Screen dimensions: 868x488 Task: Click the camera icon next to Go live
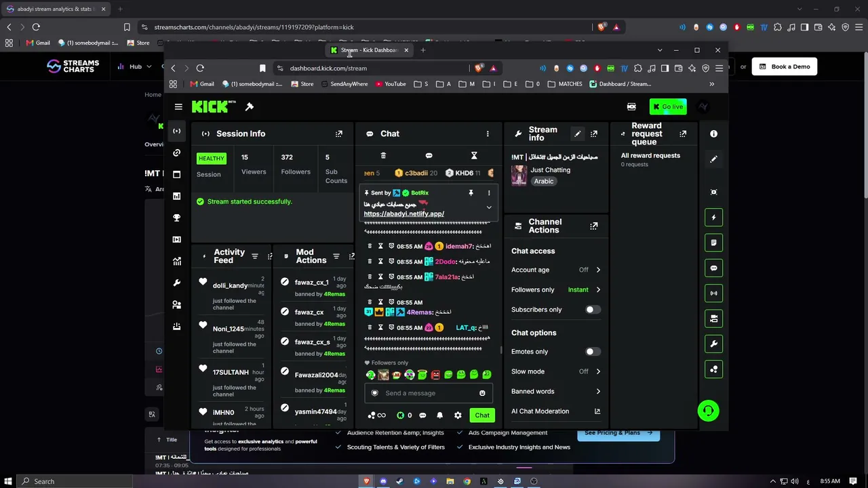[x=631, y=106]
